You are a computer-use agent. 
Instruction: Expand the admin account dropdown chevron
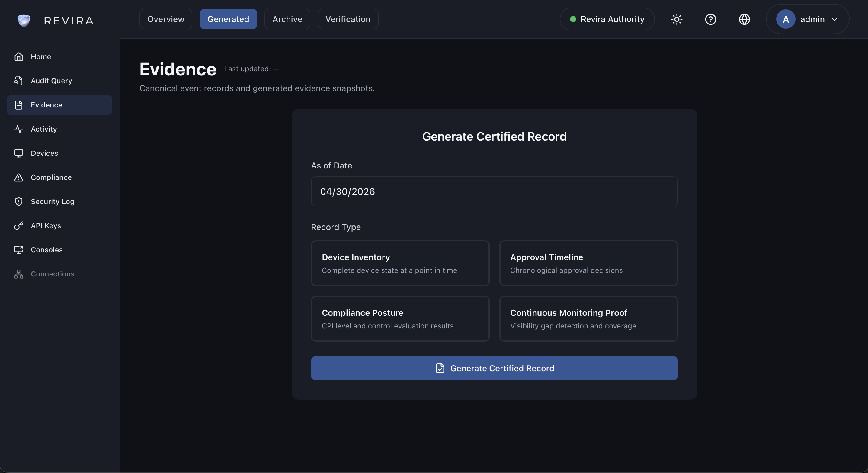coord(834,19)
